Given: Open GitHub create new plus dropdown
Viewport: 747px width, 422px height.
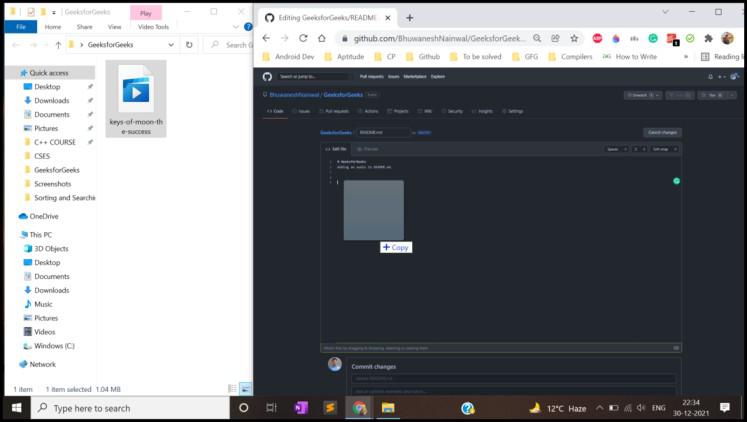Looking at the screenshot, I should (x=722, y=76).
